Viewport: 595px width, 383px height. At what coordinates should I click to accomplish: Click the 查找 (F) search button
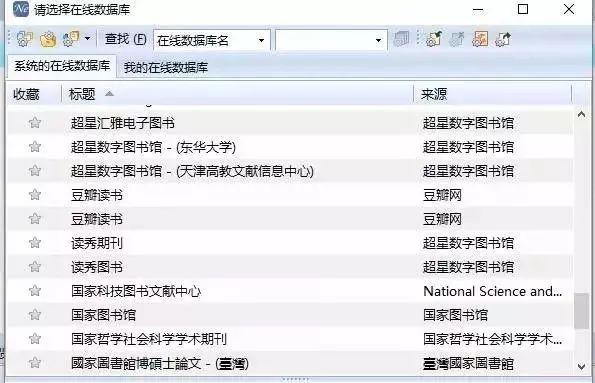tap(125, 39)
